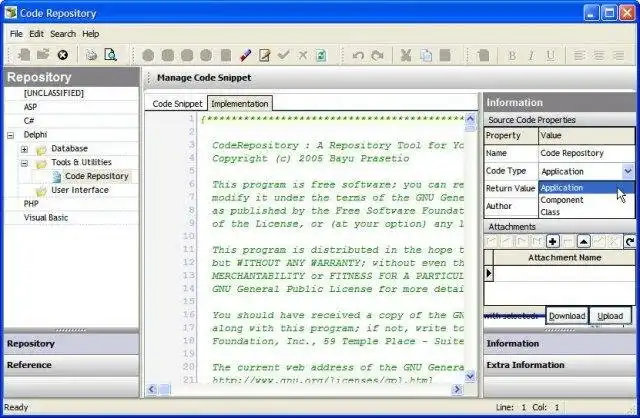Screen dimensions: 640x418
Task: Show the Reference panel bar
Action: [x=71, y=365]
